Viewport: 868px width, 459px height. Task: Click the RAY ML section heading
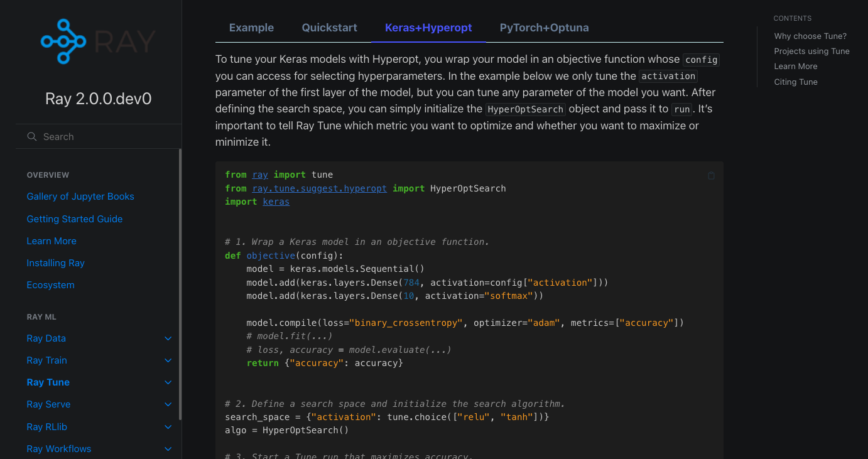pos(41,317)
